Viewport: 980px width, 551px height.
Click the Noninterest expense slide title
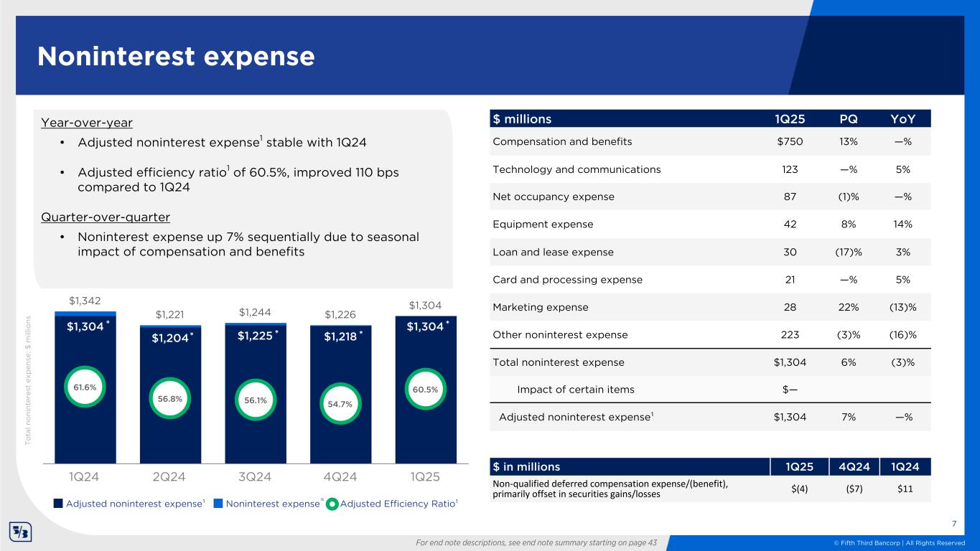[176, 57]
